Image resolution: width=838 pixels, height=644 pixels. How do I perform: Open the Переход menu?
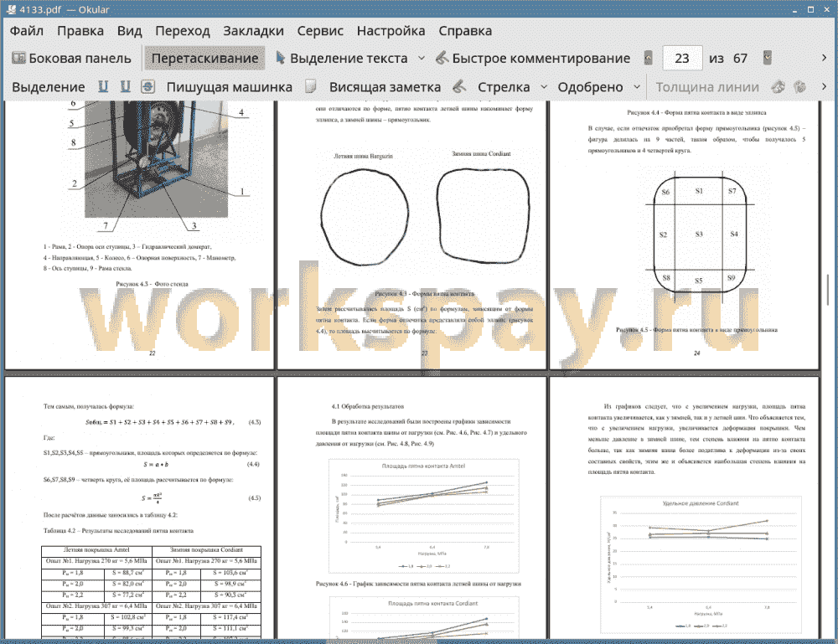pos(182,31)
